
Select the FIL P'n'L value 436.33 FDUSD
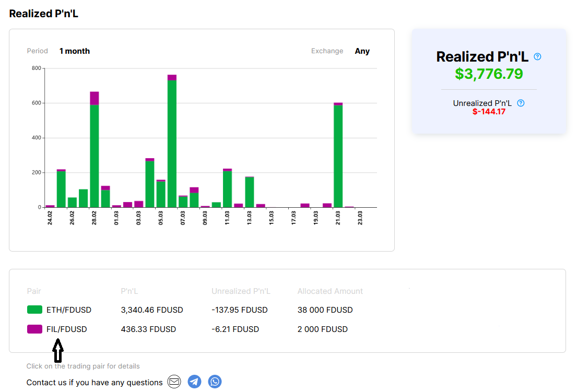point(148,329)
